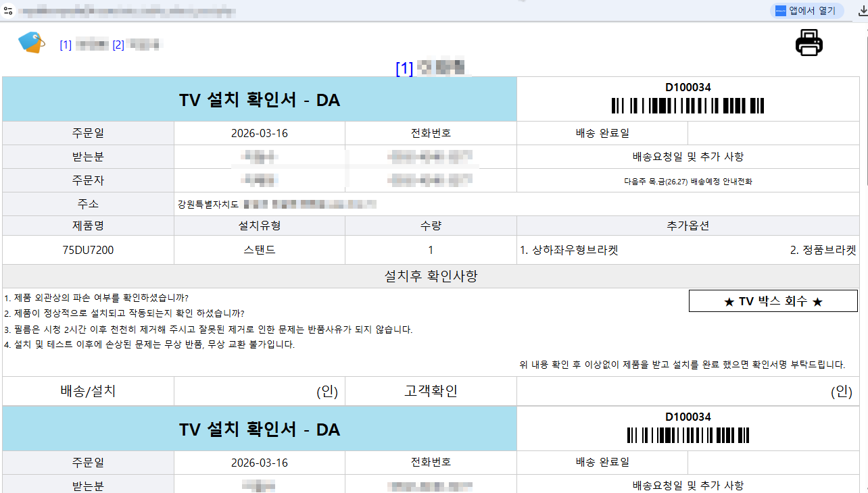This screenshot has height=493, width=868.
Task: Click the first '전화번호' header cell
Action: [431, 133]
